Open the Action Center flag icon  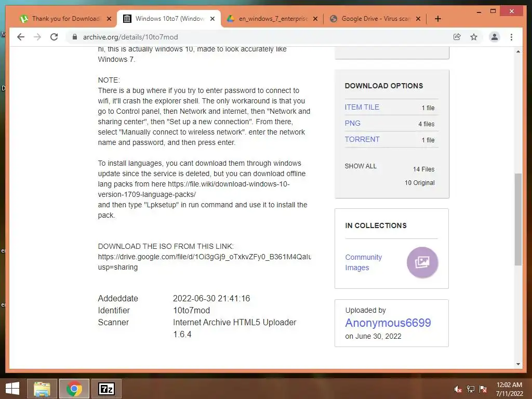[x=483, y=389]
